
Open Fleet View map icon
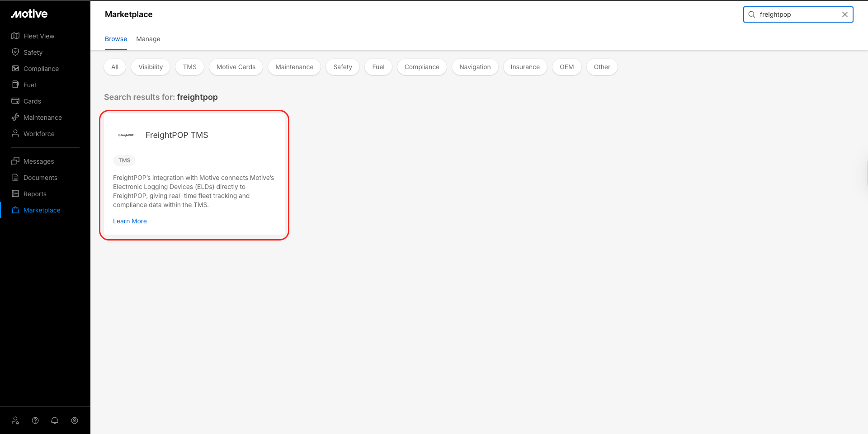tap(15, 36)
